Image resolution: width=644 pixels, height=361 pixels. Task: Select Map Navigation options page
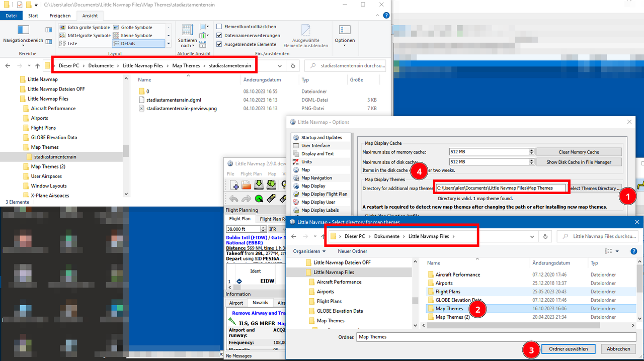(316, 178)
